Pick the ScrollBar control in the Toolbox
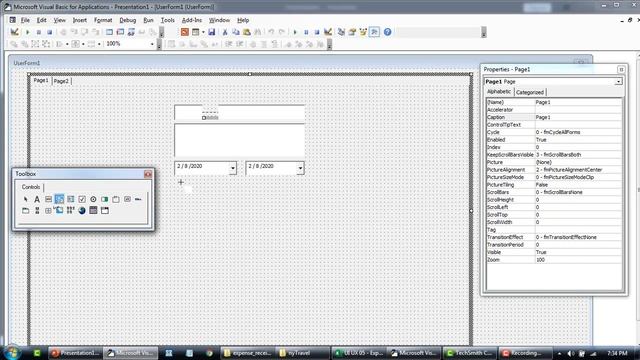This screenshot has height=360, width=640. click(x=37, y=211)
